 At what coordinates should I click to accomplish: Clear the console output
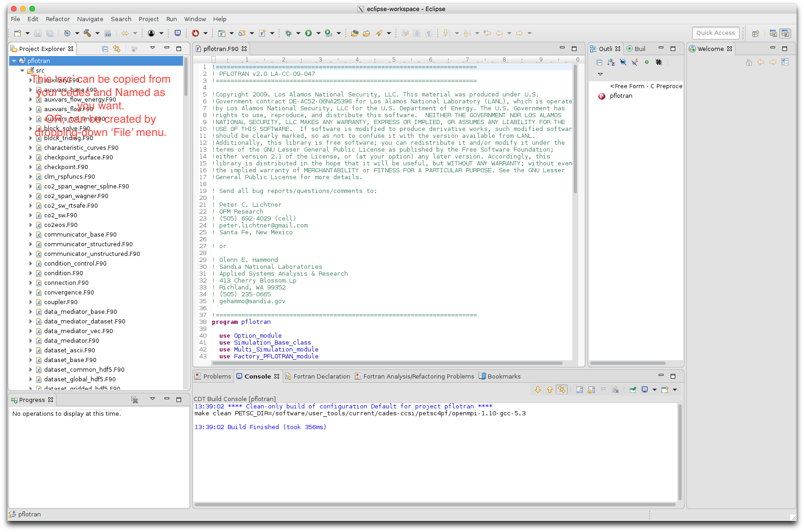pos(615,390)
